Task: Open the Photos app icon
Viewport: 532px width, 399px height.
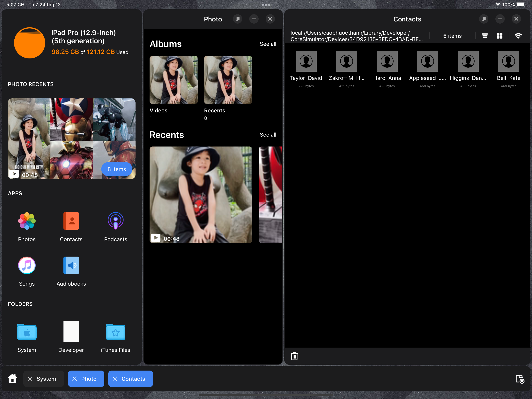Action: (x=27, y=221)
